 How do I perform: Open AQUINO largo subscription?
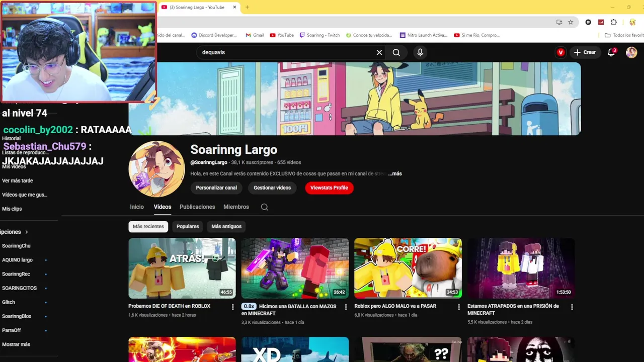17,260
